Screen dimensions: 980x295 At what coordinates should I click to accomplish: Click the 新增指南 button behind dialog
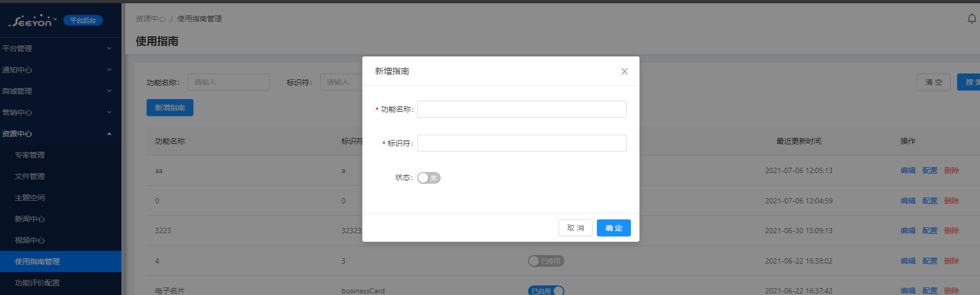[x=170, y=108]
